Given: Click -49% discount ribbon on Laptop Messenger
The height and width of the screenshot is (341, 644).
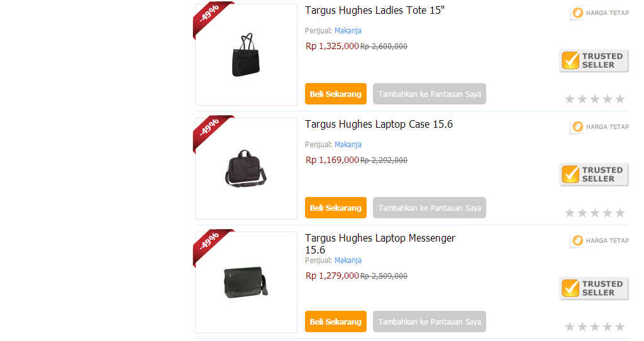Looking at the screenshot, I should tap(212, 246).
